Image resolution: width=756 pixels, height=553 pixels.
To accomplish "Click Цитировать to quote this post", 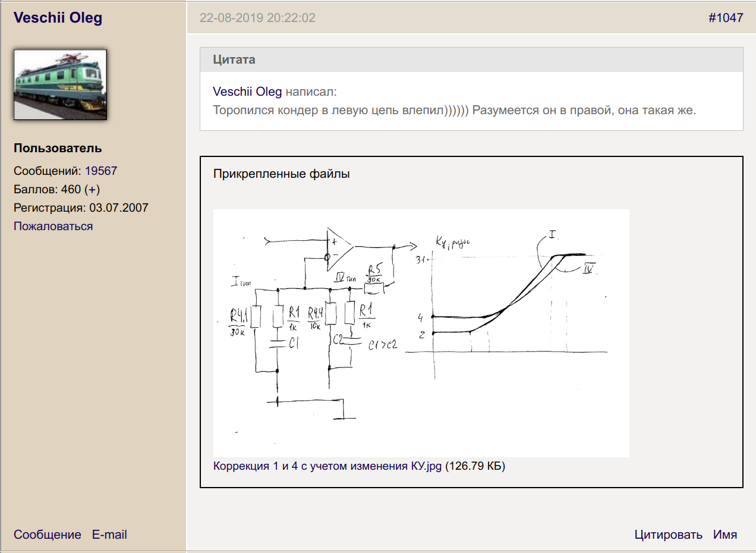I will 668,535.
